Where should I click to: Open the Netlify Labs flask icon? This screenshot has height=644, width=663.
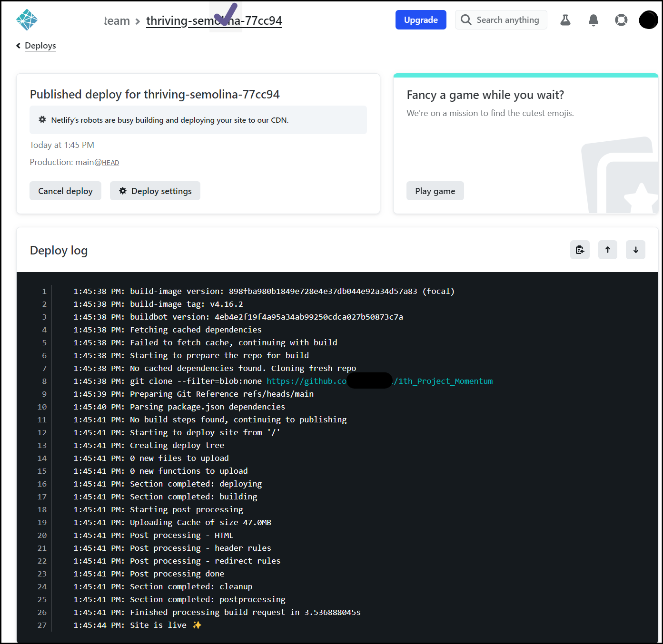coord(565,20)
